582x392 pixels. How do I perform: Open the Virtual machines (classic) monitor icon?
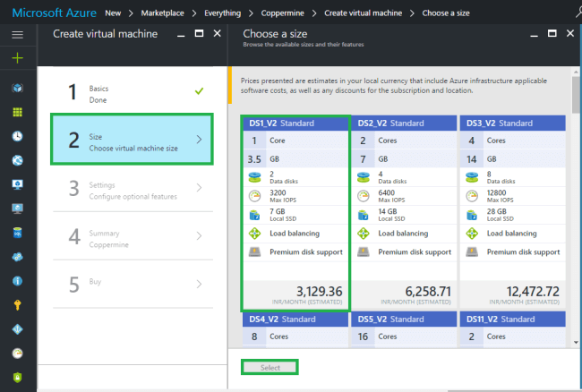click(17, 184)
